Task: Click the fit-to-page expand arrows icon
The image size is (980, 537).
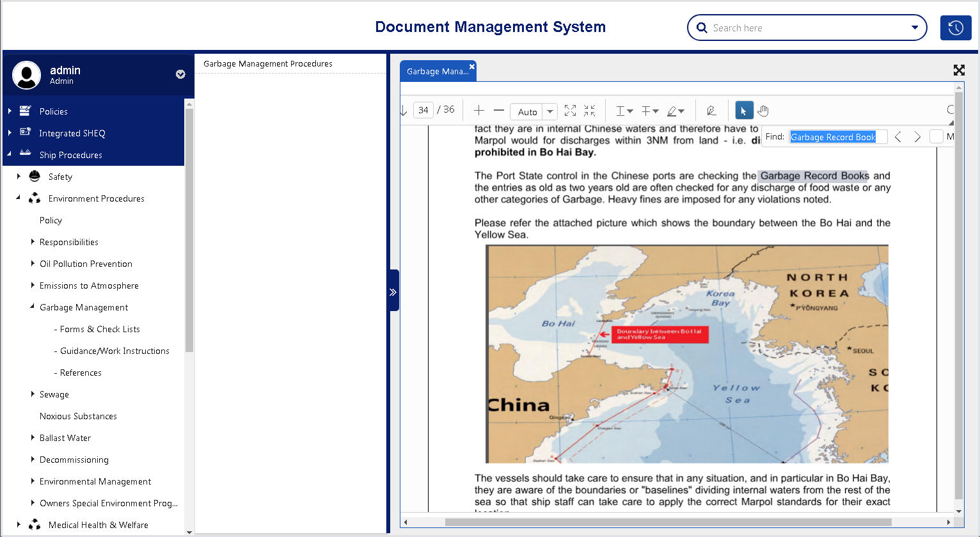Action: click(x=570, y=110)
